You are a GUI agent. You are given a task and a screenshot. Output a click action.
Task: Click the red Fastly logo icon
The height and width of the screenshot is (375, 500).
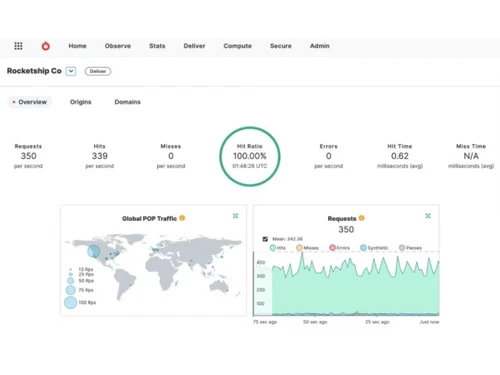46,46
